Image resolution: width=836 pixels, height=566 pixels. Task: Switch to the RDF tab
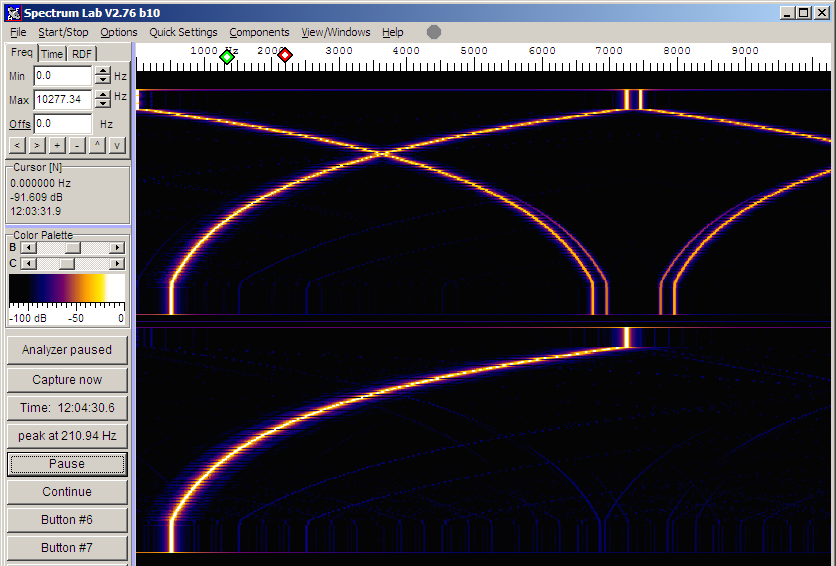pos(82,54)
